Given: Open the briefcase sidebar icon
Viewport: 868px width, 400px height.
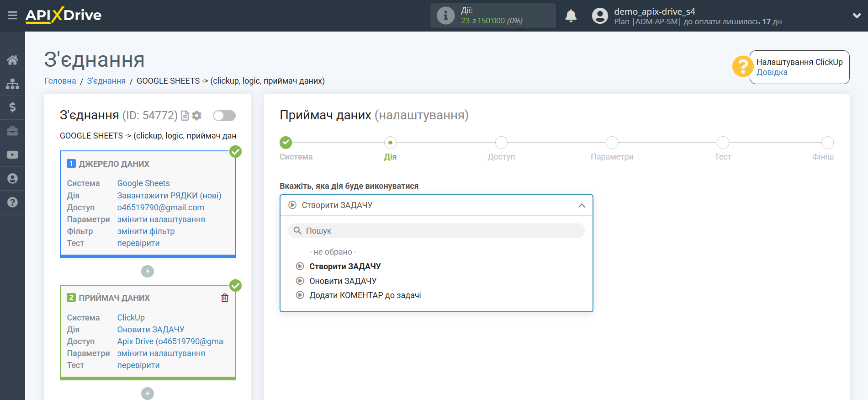Looking at the screenshot, I should click(x=12, y=131).
